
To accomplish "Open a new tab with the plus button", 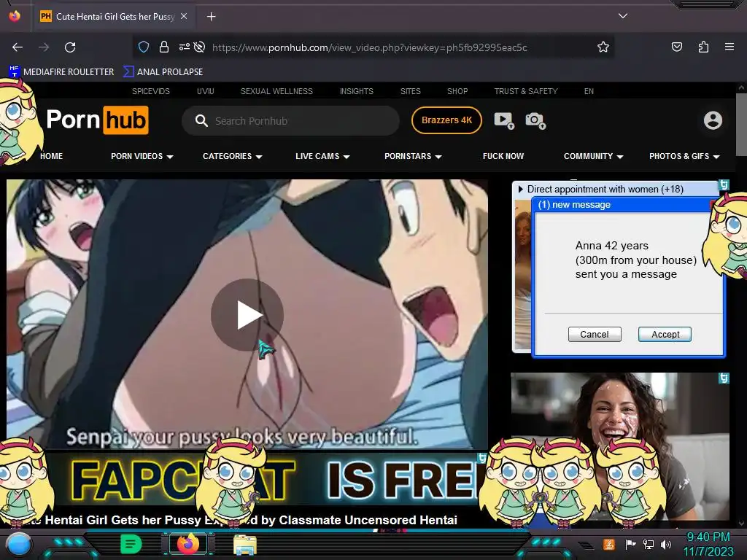I will click(x=211, y=17).
